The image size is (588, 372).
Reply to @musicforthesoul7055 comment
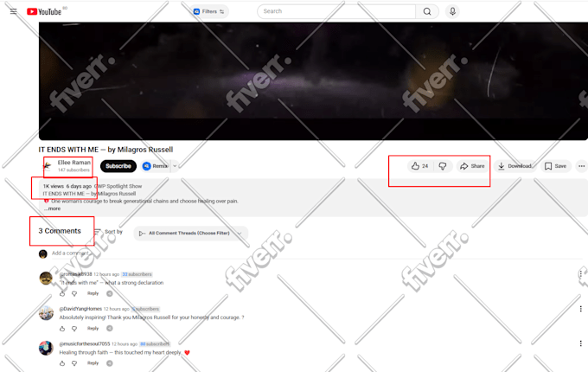point(93,363)
